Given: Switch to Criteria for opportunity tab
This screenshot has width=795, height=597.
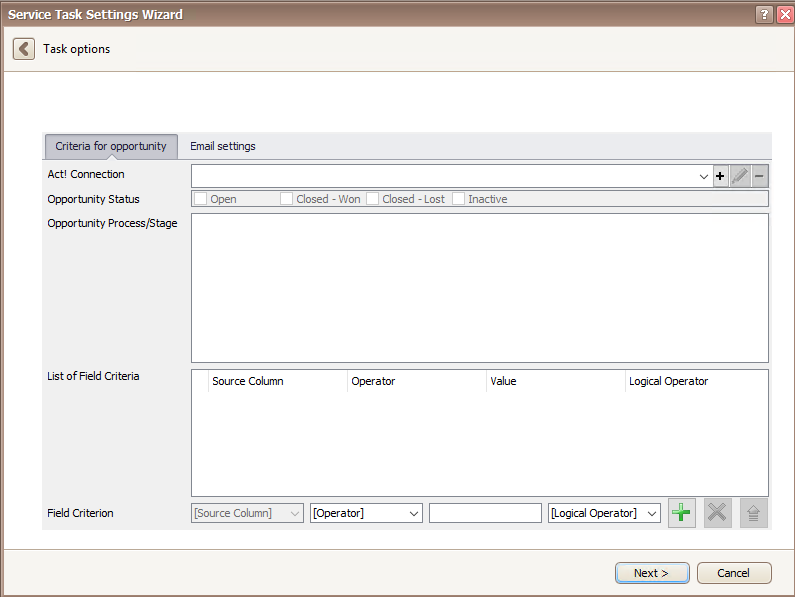Looking at the screenshot, I should pos(111,146).
